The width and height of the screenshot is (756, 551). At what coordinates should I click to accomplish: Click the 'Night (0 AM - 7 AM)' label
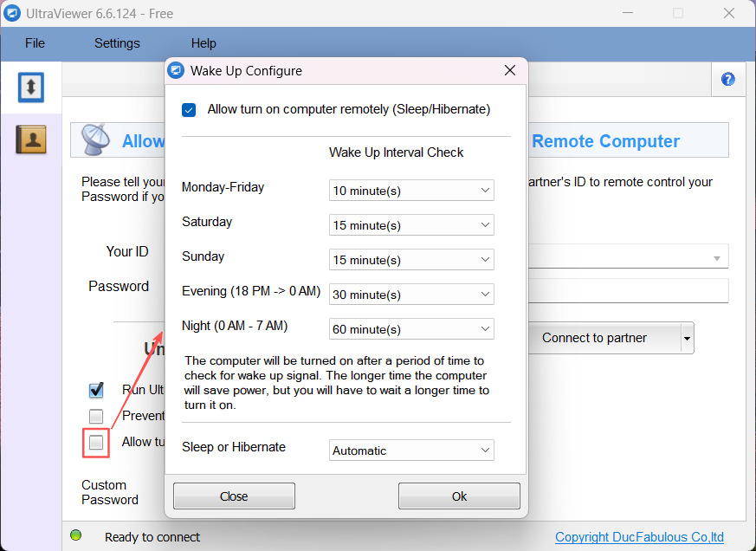click(235, 326)
